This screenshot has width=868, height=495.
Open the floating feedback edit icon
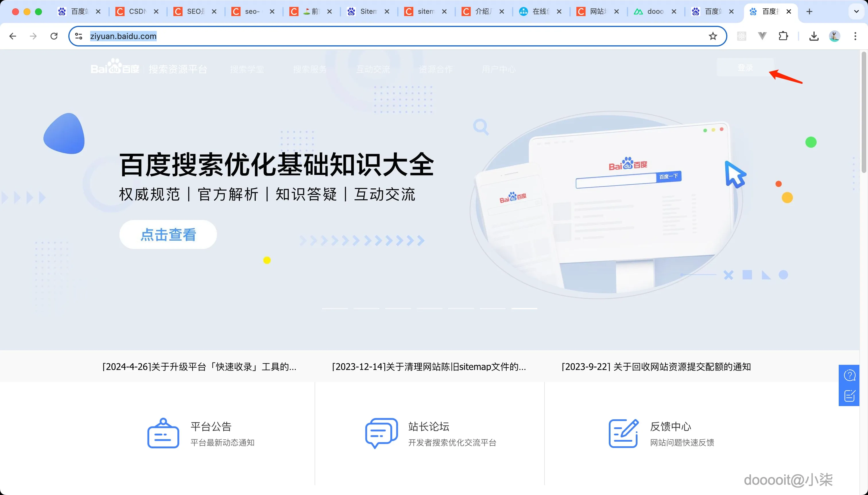pyautogui.click(x=850, y=395)
